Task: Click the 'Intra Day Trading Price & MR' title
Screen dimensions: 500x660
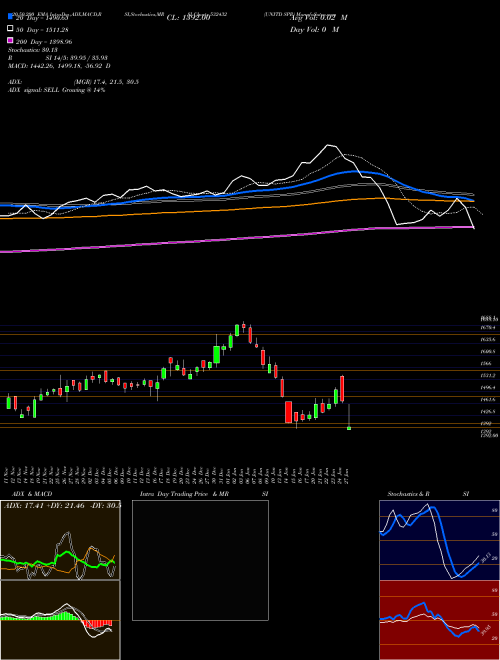Action: coord(184,494)
